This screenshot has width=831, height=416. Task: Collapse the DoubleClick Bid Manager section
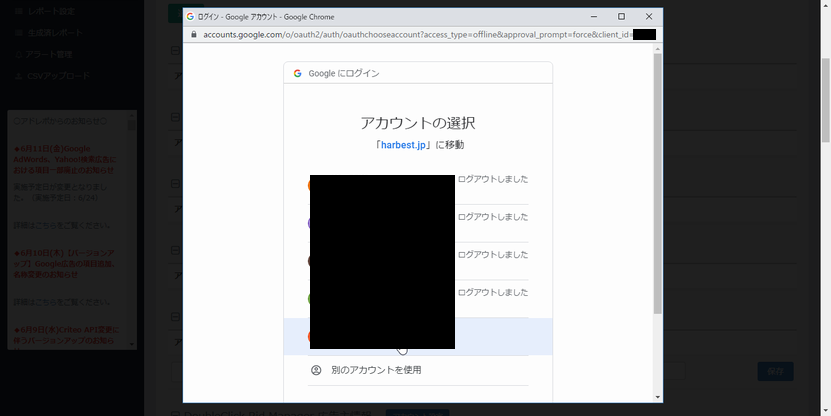click(x=175, y=414)
